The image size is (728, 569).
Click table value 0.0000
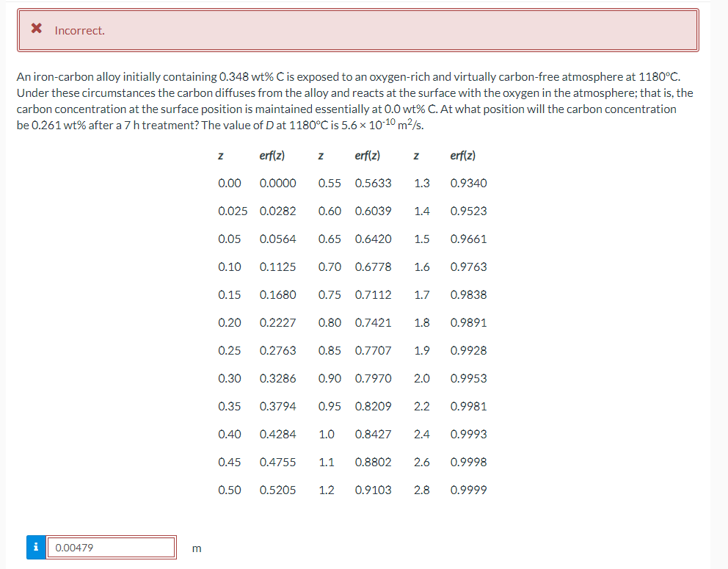[277, 183]
